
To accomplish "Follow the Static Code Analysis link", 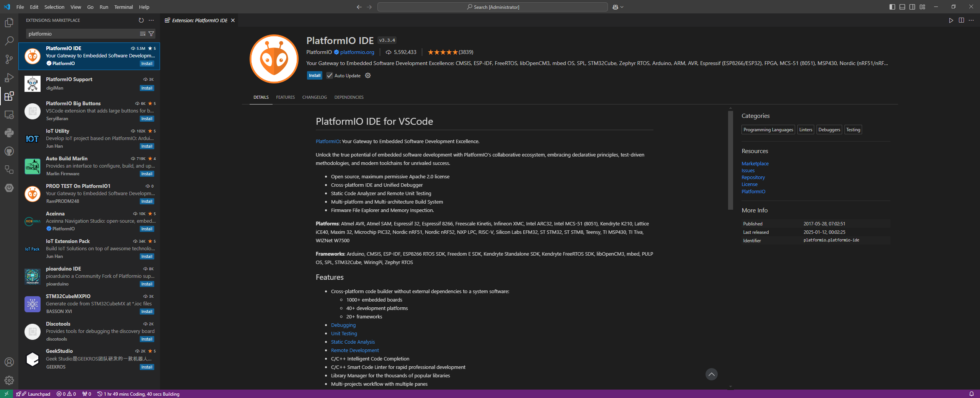I will [x=353, y=342].
